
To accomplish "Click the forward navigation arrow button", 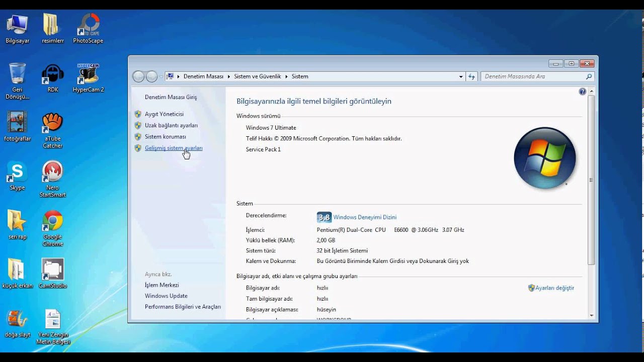I will point(152,76).
